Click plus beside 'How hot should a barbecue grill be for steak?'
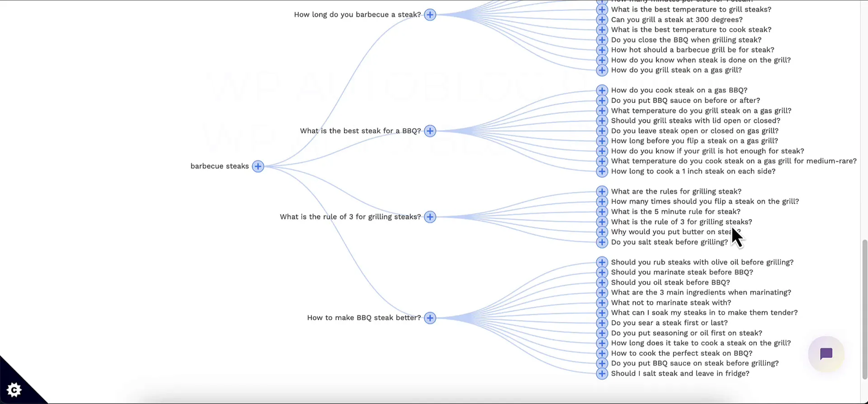This screenshot has height=404, width=868. 602,50
